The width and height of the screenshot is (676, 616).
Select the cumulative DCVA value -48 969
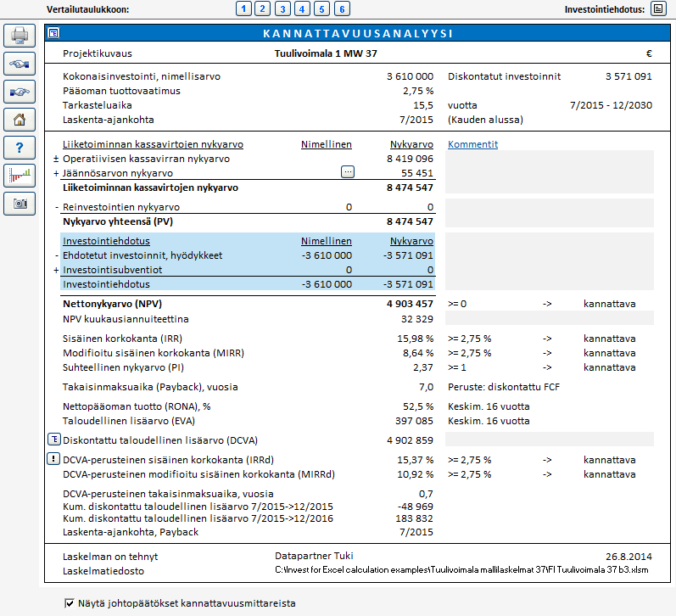coord(415,507)
